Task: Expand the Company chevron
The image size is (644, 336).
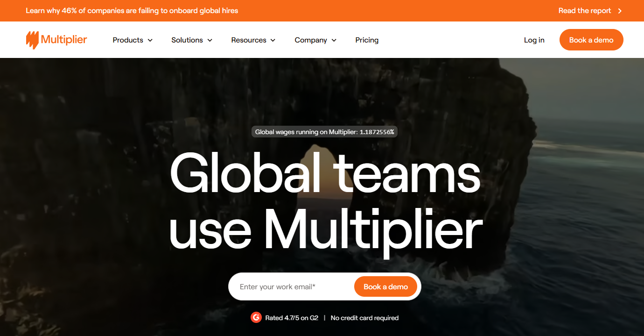Action: (x=334, y=40)
